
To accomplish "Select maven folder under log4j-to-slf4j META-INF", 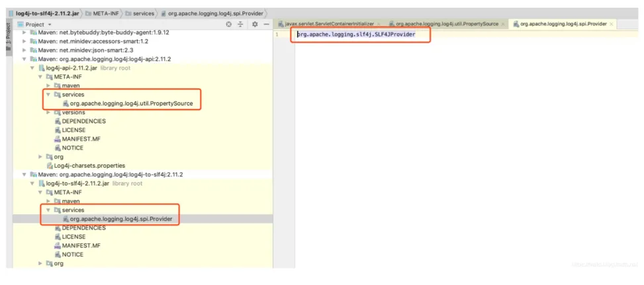I will click(x=142, y=201).
